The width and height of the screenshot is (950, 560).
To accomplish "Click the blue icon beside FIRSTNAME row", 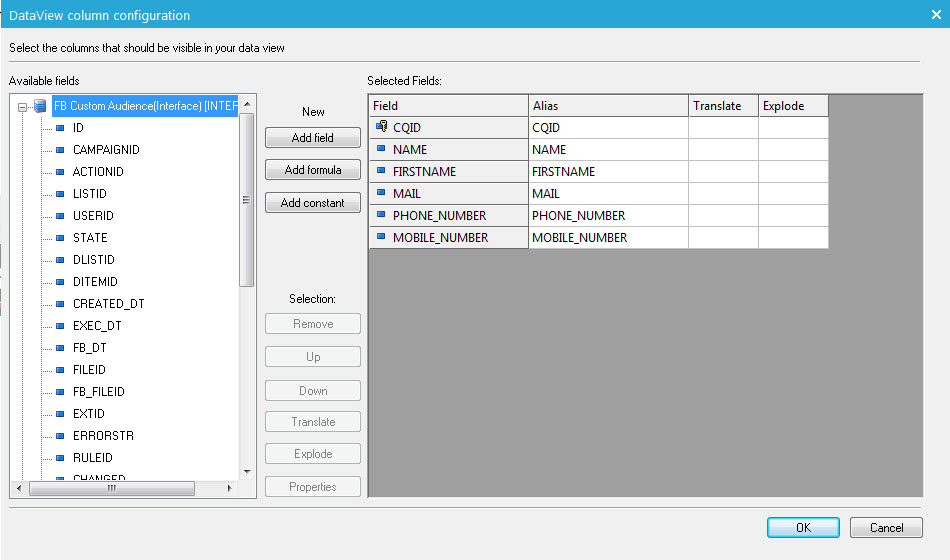I will 381,171.
